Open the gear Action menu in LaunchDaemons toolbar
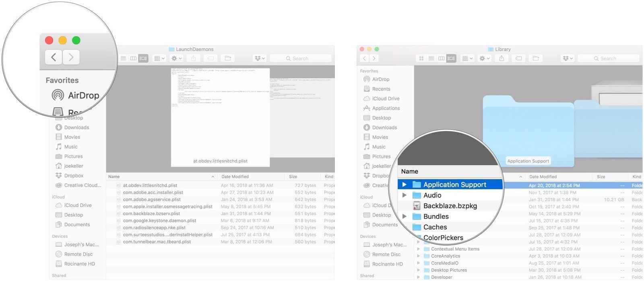This screenshot has height=281, width=644. [x=177, y=58]
